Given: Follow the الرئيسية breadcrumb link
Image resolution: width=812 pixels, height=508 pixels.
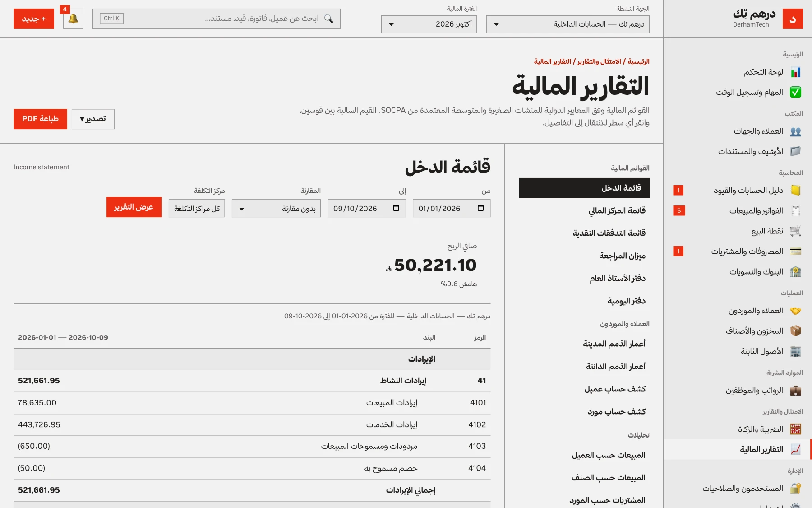Looking at the screenshot, I should [638, 61].
